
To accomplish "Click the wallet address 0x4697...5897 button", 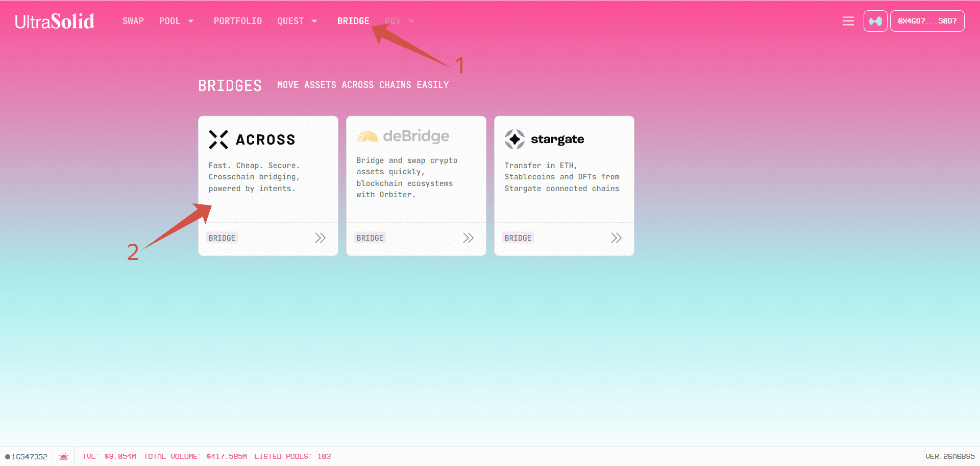I will point(927,21).
